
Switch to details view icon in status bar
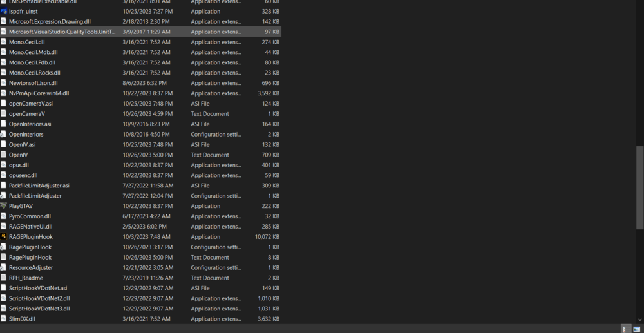click(625, 329)
